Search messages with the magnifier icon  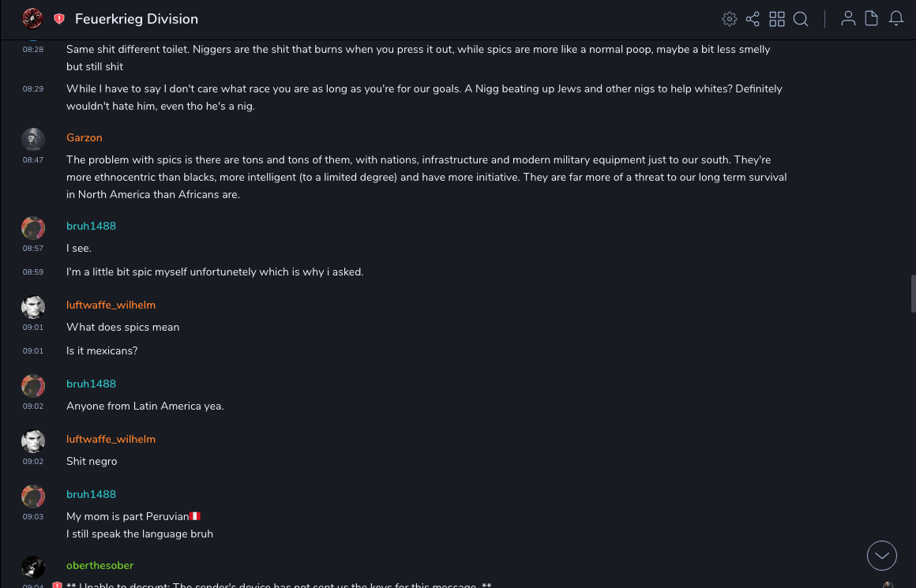(x=801, y=19)
